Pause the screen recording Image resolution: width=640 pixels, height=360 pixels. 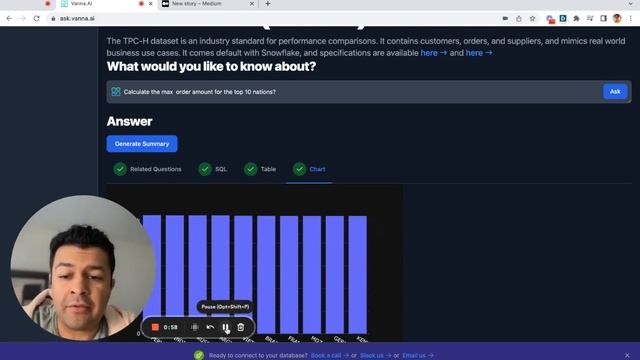225,327
